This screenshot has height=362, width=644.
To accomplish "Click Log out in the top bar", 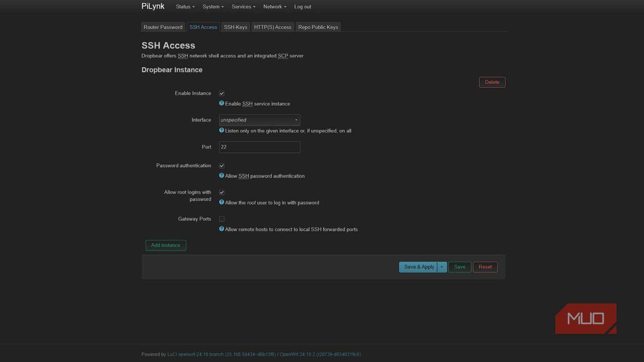I will [x=303, y=7].
